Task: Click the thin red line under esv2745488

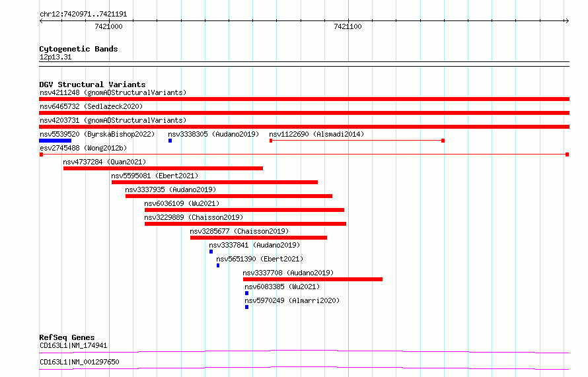Action: pyautogui.click(x=304, y=154)
